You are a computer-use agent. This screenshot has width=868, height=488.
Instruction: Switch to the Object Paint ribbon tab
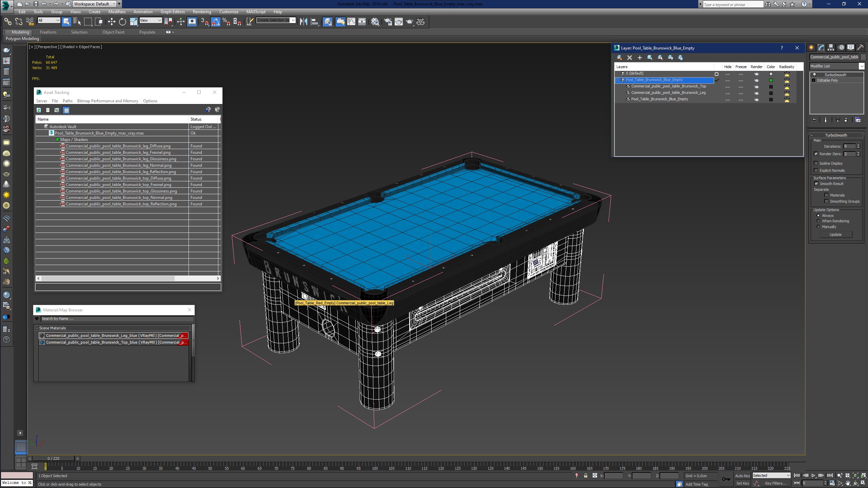[x=113, y=32]
